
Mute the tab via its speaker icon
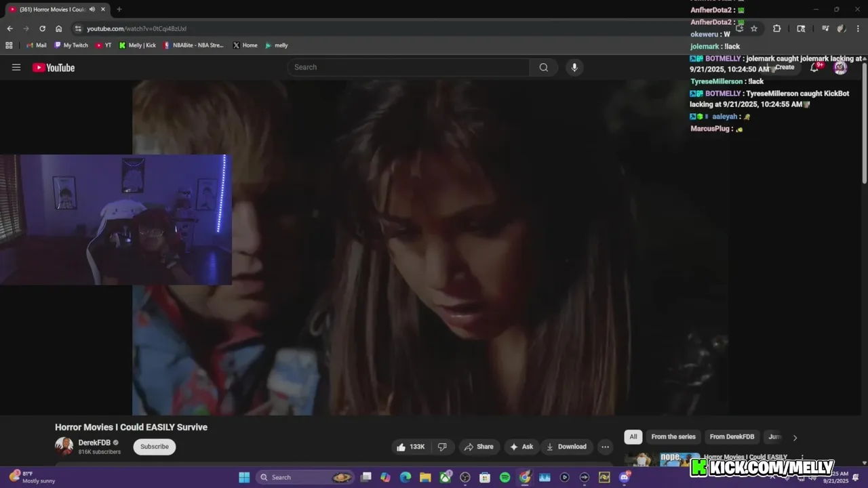(x=92, y=9)
